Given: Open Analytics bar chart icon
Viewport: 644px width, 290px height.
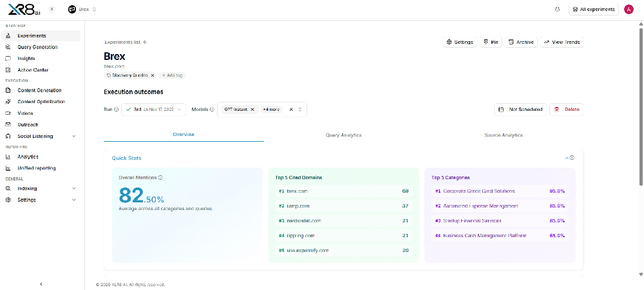Looking at the screenshot, I should pos(8,157).
